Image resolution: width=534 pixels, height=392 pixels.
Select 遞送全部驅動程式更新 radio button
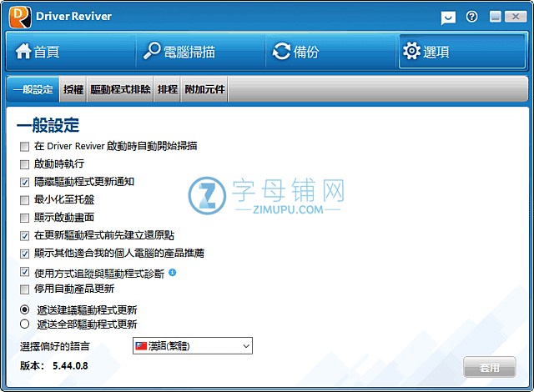pos(24,324)
